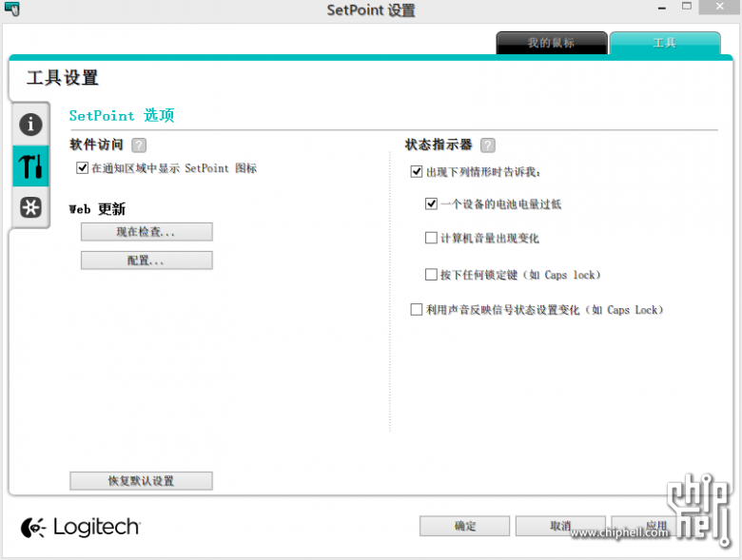Click 恢复默认设置 button
The image size is (742, 560).
(141, 480)
